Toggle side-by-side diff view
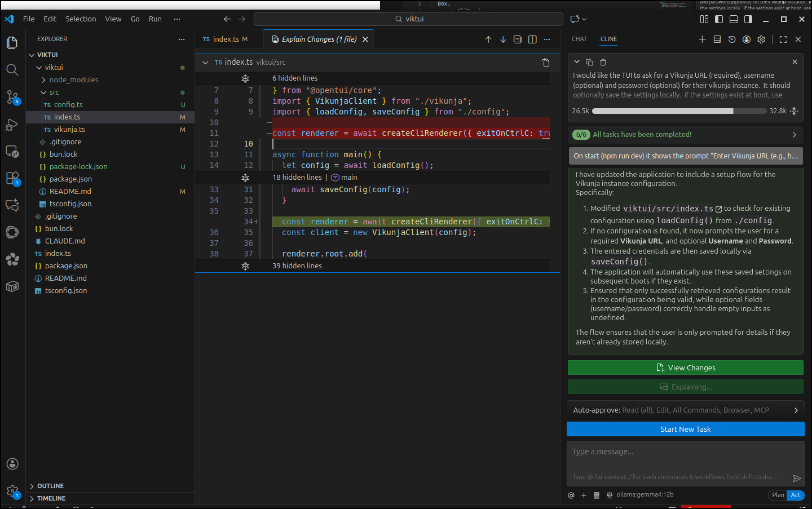The width and height of the screenshot is (812, 509). click(x=532, y=39)
